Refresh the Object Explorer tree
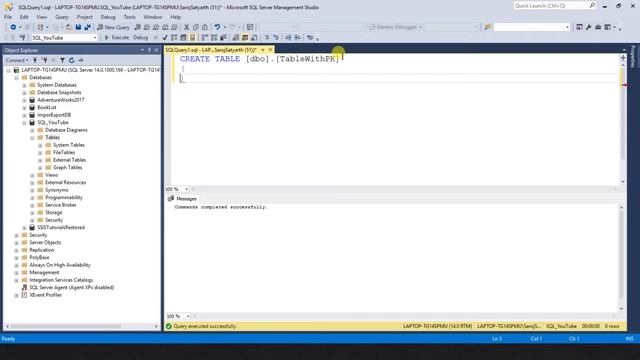640x360 pixels. pyautogui.click(x=71, y=60)
